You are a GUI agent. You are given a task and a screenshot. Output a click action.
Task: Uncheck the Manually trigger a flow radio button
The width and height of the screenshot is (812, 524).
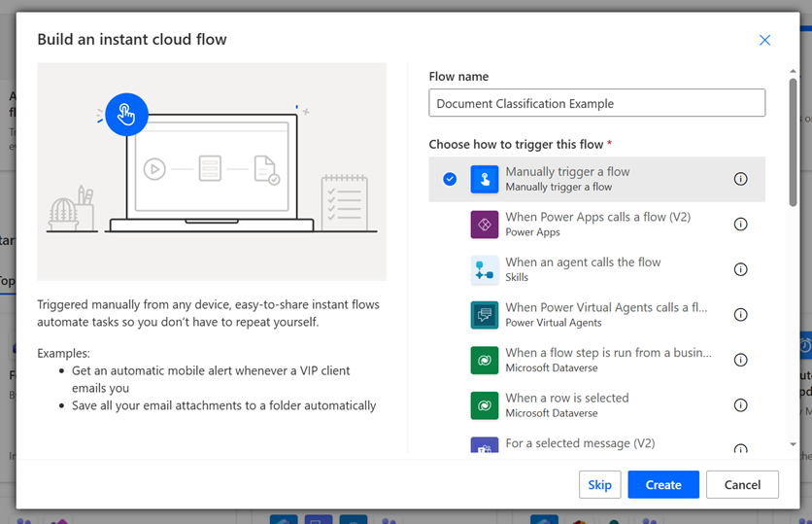pos(450,179)
